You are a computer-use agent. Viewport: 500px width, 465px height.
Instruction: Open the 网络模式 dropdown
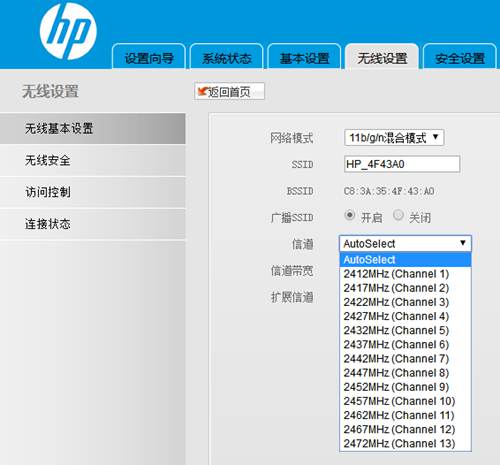tap(394, 138)
